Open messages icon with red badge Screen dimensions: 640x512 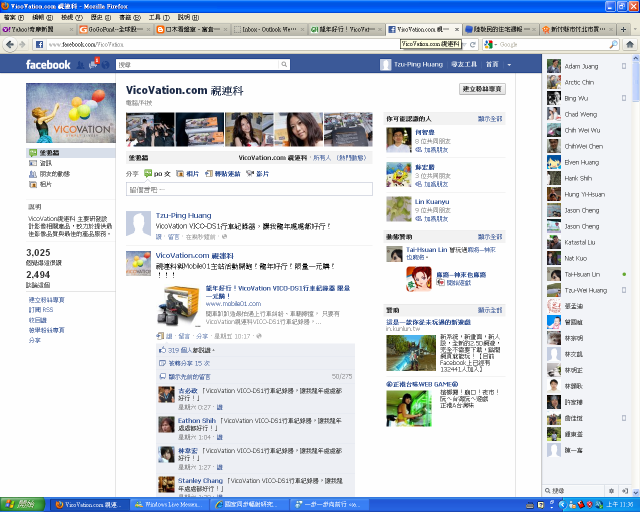93,64
